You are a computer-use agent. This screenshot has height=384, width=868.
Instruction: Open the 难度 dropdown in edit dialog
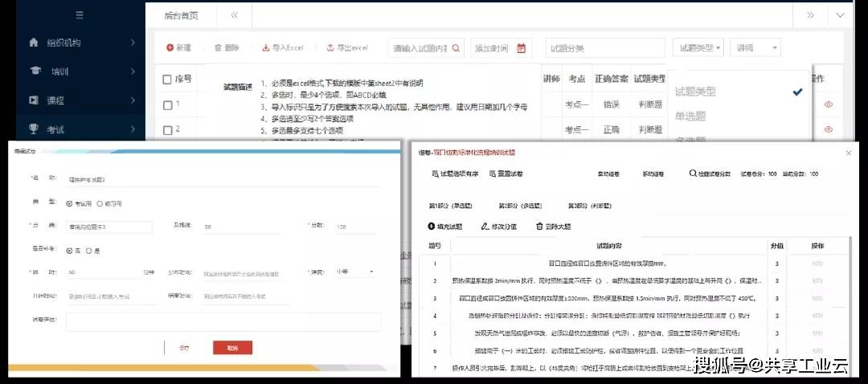pyautogui.click(x=354, y=272)
